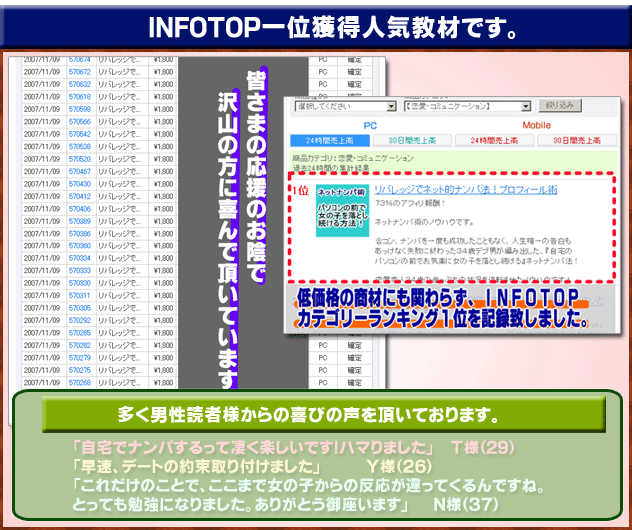
Task: Open order link 570333
Action: tap(79, 270)
